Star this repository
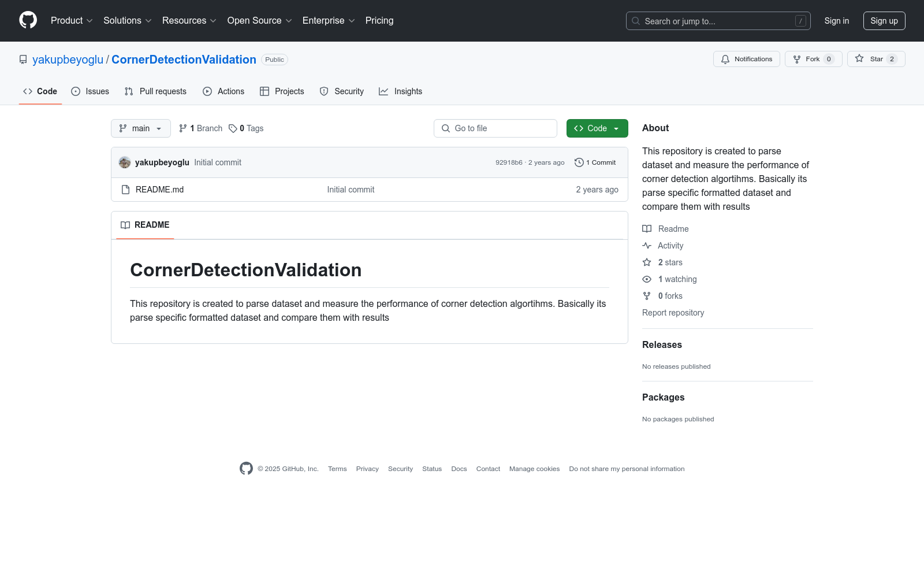Screen dimensions: 924x578 coord(876,59)
